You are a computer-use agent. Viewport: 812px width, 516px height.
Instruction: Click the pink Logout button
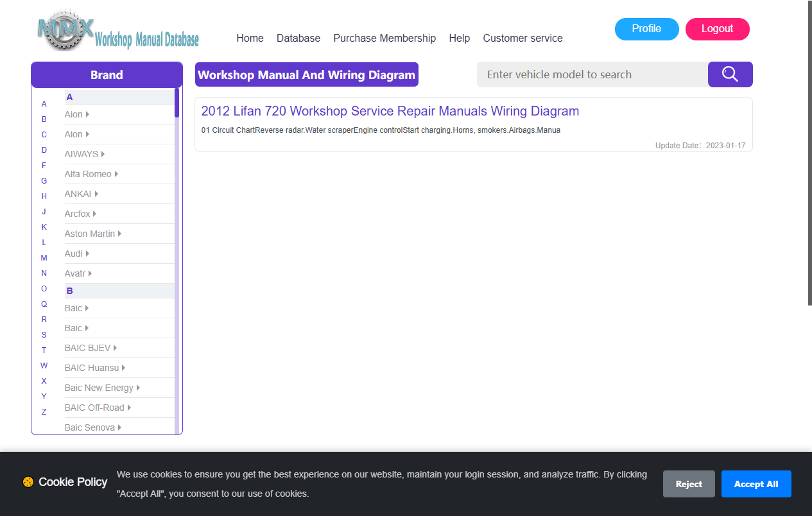[x=717, y=29]
